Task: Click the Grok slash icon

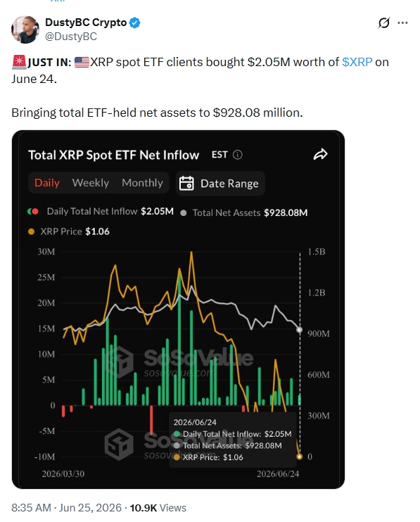Action: point(383,23)
